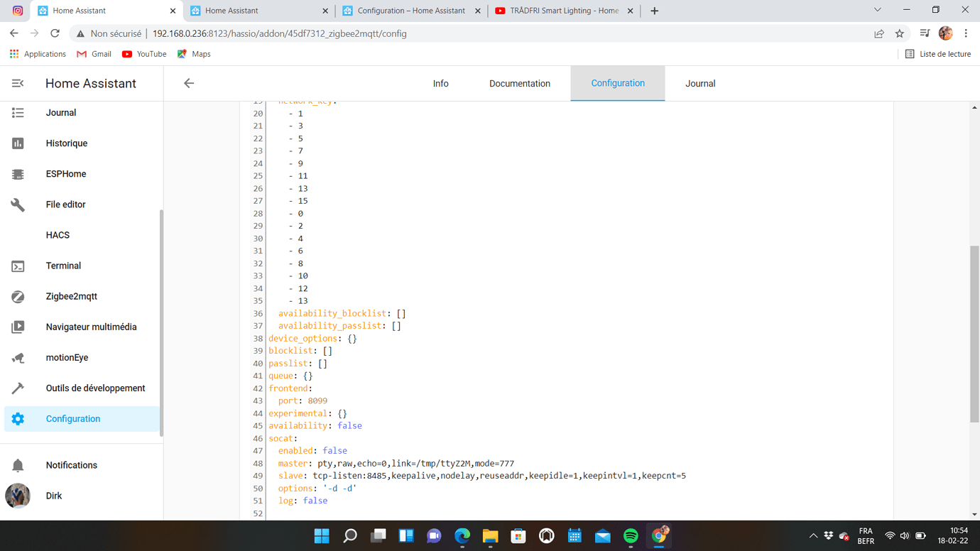Switch to the Info tab
The image size is (980, 551).
[441, 84]
